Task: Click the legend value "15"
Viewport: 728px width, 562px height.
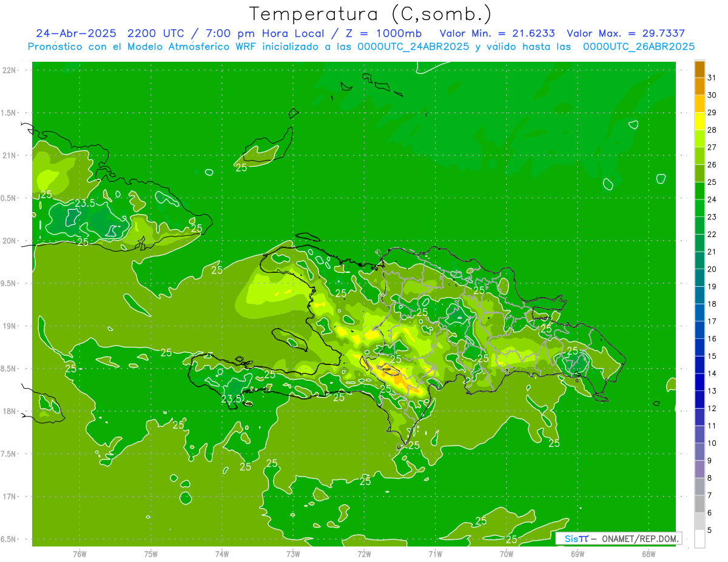Action: tap(712, 356)
